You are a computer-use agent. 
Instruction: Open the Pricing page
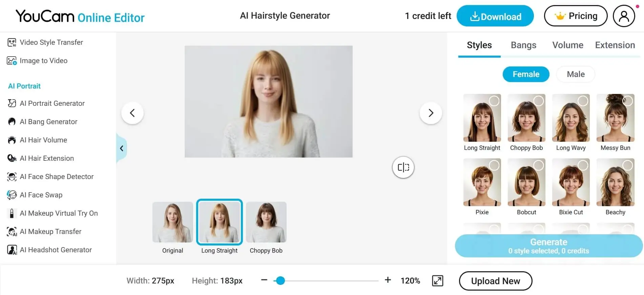tap(576, 16)
